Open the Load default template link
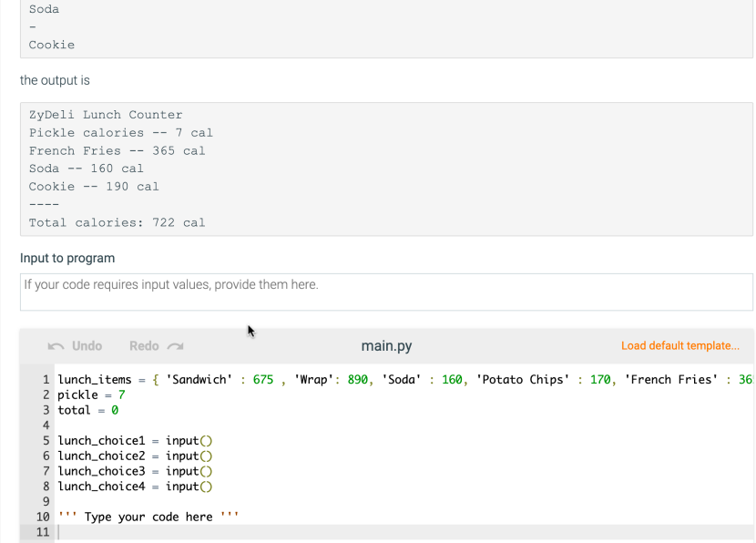Screen dimensions: 756x543 680,345
